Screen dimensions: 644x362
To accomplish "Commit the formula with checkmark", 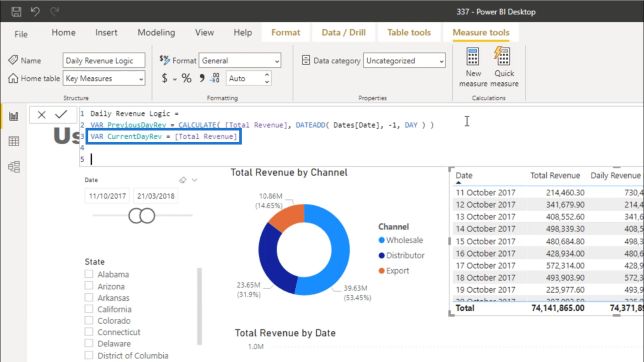I will tap(61, 115).
